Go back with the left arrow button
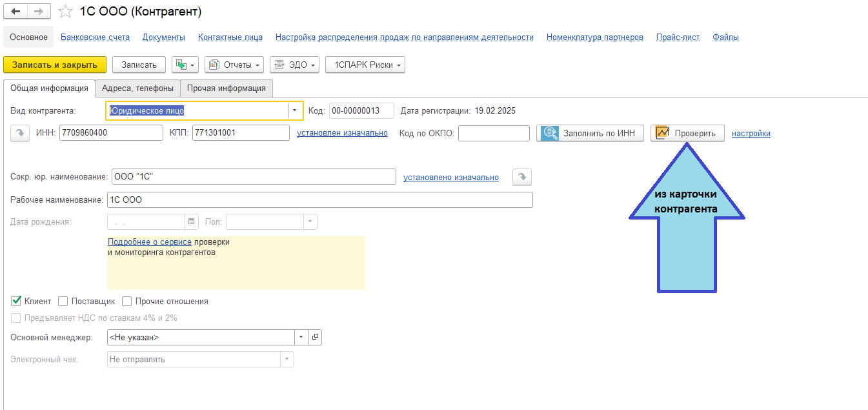868x410 pixels. point(16,12)
